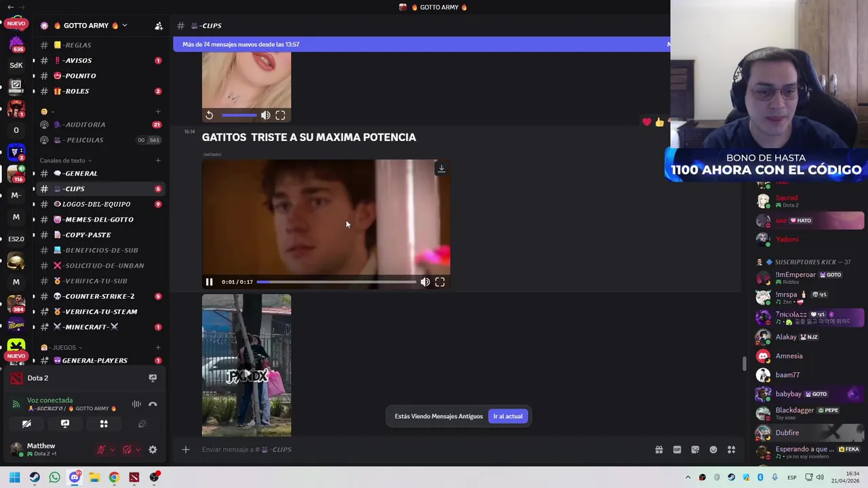Screen dimensions: 868x488
Task: Collapse the JUEGOS category
Action: pyautogui.click(x=62, y=347)
